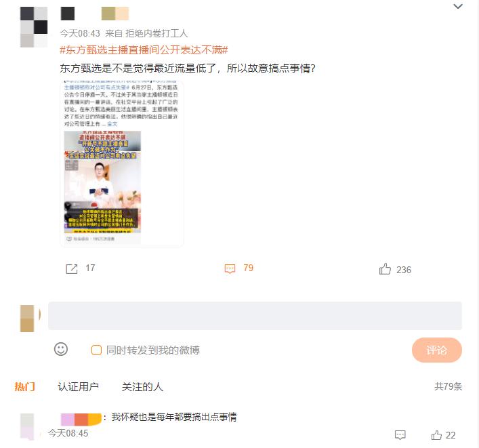479x448 pixels.
Task: Open the emoji smiley picker
Action: coord(61,349)
